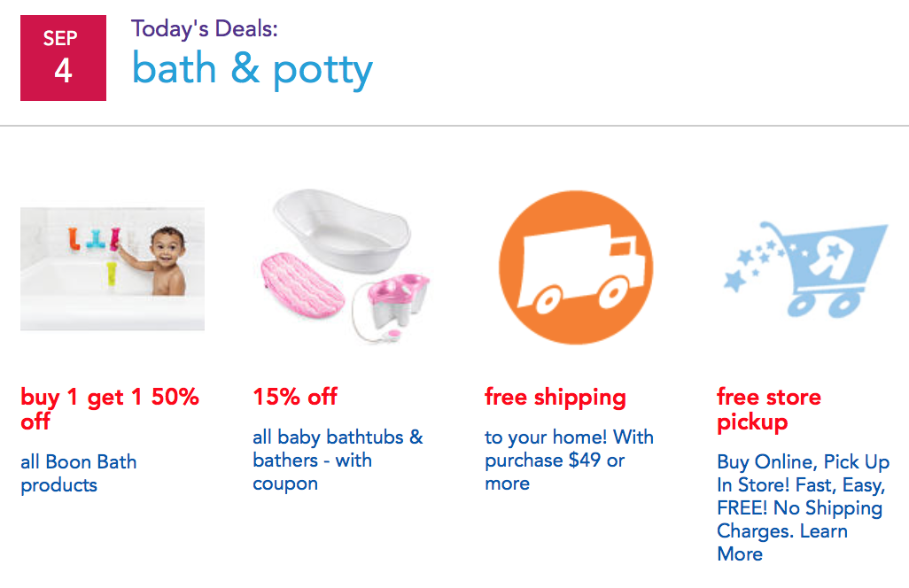Click the 'free store pickup' heading

coord(769,409)
